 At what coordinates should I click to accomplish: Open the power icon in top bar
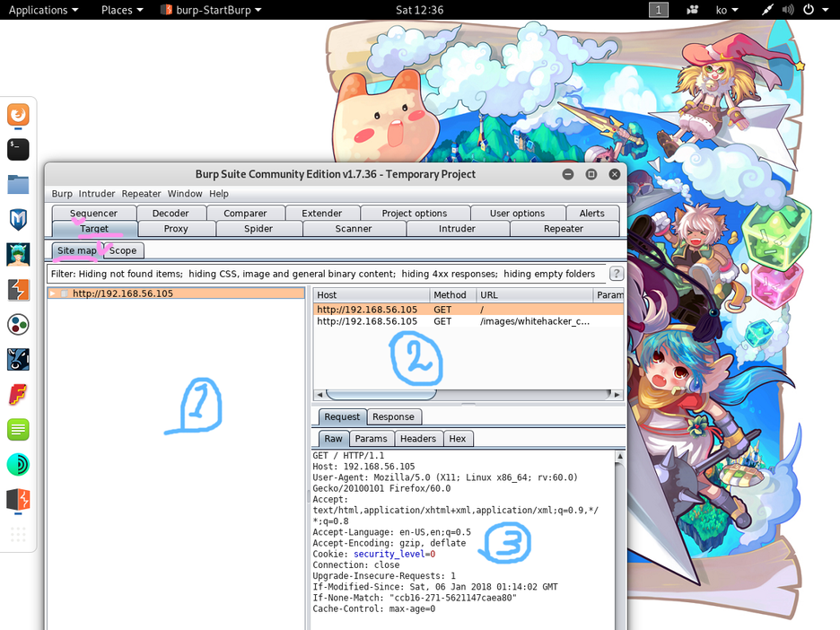click(x=809, y=10)
